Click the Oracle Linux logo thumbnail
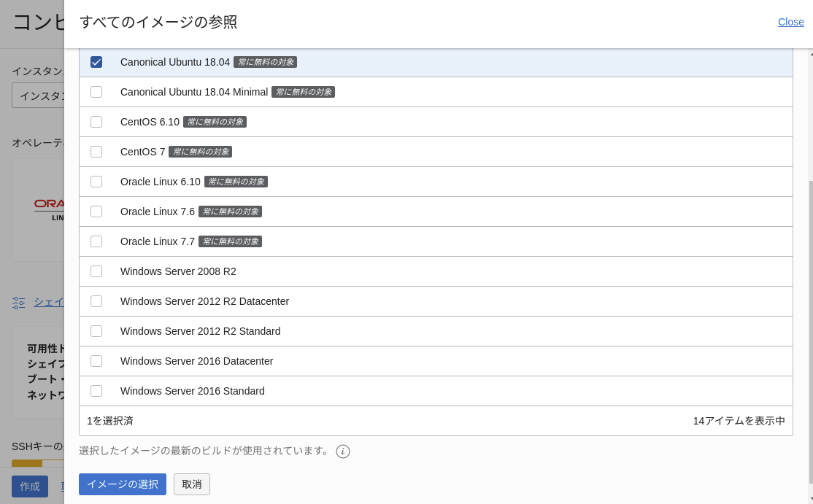The image size is (813, 504). [48, 209]
